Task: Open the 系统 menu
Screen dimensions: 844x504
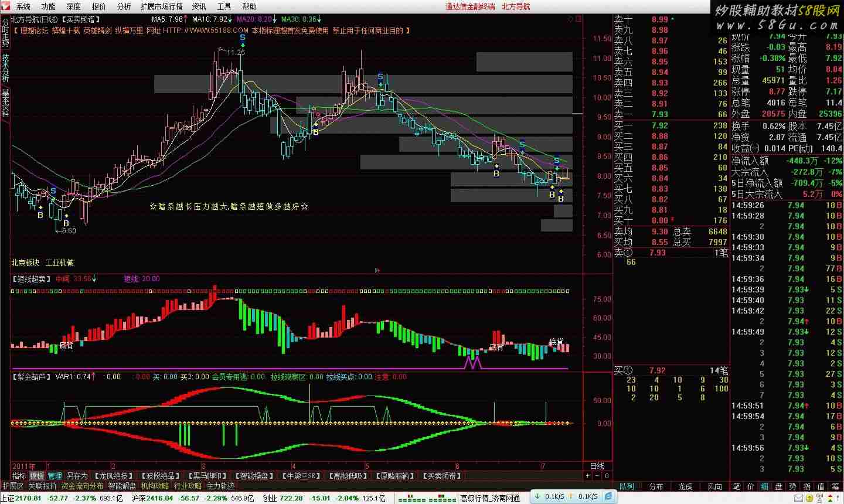Action: pyautogui.click(x=23, y=6)
